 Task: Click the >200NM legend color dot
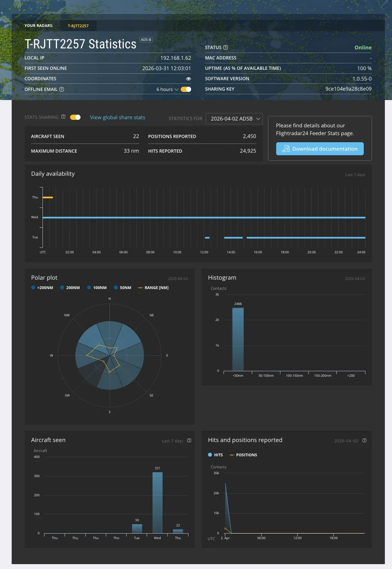coord(33,287)
